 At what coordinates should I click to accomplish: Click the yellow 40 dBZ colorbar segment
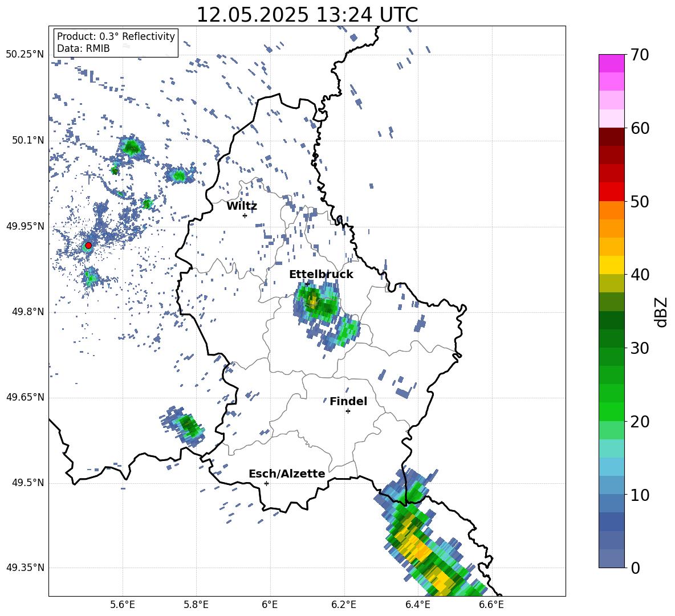point(611,265)
